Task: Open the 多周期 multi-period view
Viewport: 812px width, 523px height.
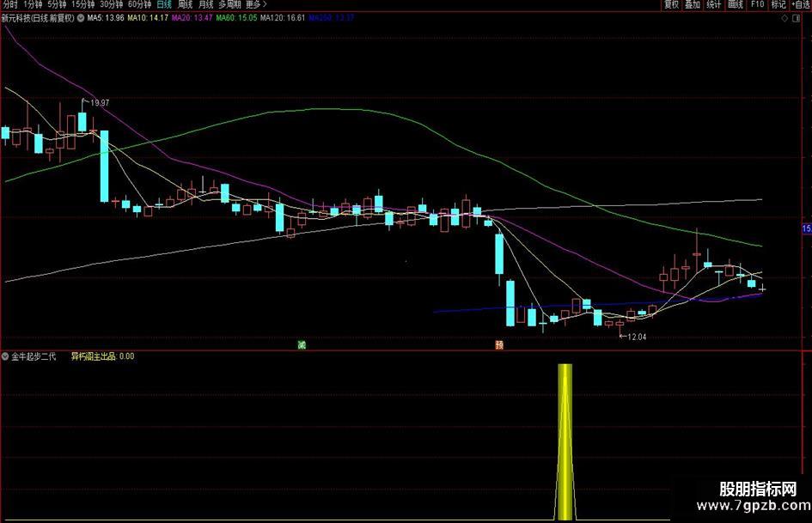Action: click(x=229, y=4)
